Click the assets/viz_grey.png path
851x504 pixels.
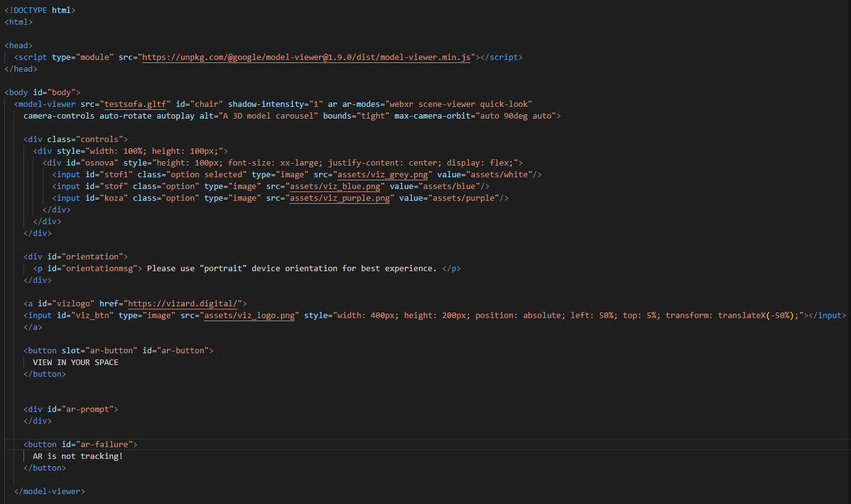tap(383, 174)
